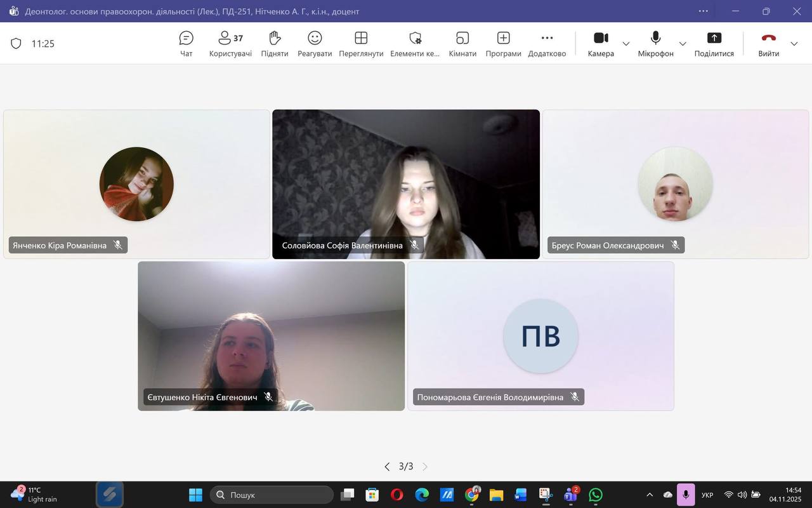Expand the leave options arrow next to Вийти
This screenshot has height=508, width=812.
(x=794, y=44)
